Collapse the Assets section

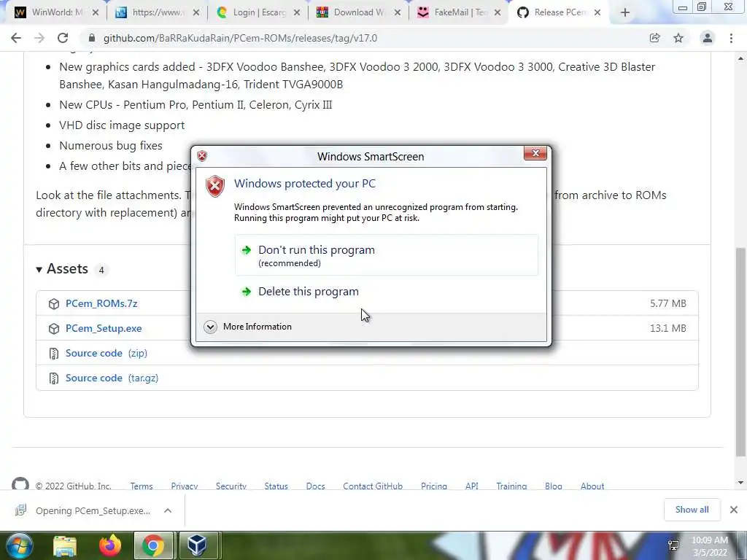39,270
